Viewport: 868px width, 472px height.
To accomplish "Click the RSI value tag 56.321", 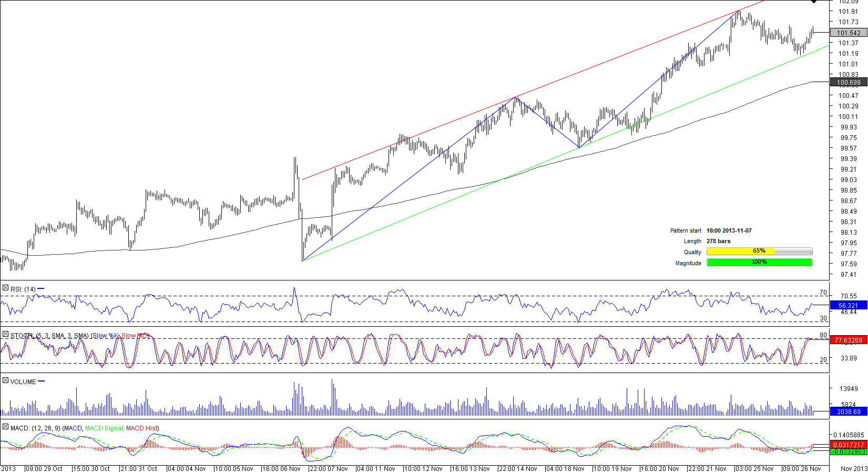I will [x=849, y=305].
